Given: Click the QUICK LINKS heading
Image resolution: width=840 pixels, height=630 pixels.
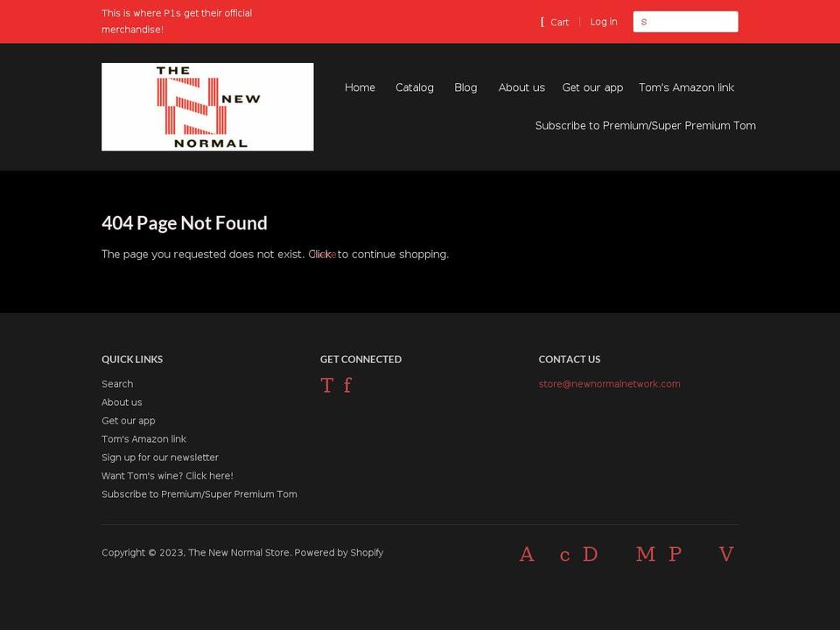Looking at the screenshot, I should pos(132,360).
